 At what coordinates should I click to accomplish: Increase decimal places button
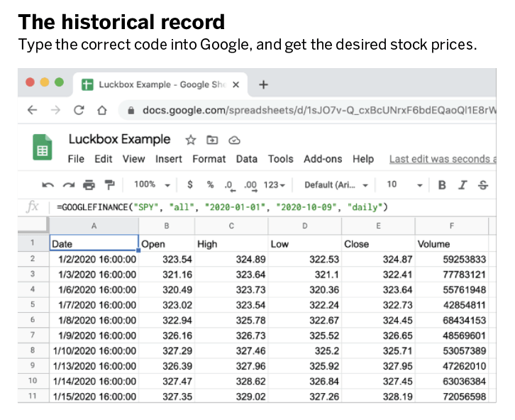250,186
